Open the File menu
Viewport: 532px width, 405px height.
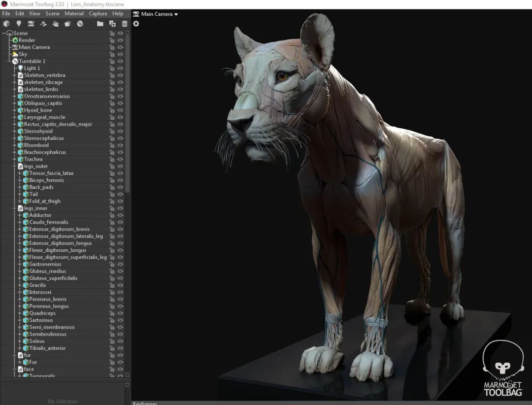6,14
